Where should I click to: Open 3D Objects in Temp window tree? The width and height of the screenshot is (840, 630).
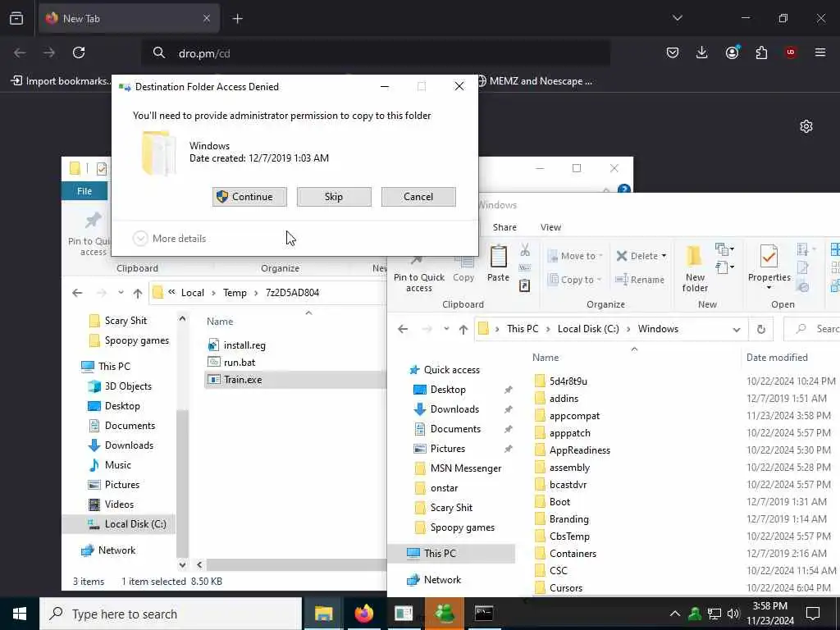click(x=120, y=386)
